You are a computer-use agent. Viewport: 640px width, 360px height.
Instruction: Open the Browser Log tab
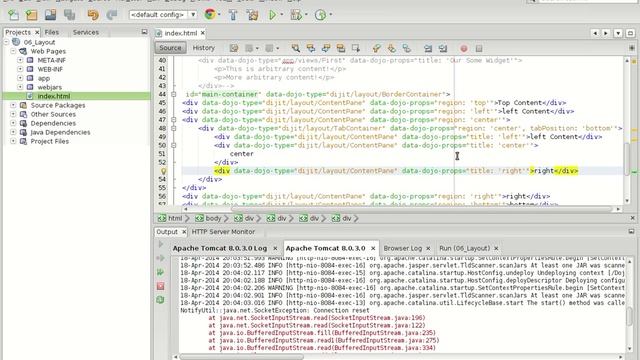click(x=402, y=248)
